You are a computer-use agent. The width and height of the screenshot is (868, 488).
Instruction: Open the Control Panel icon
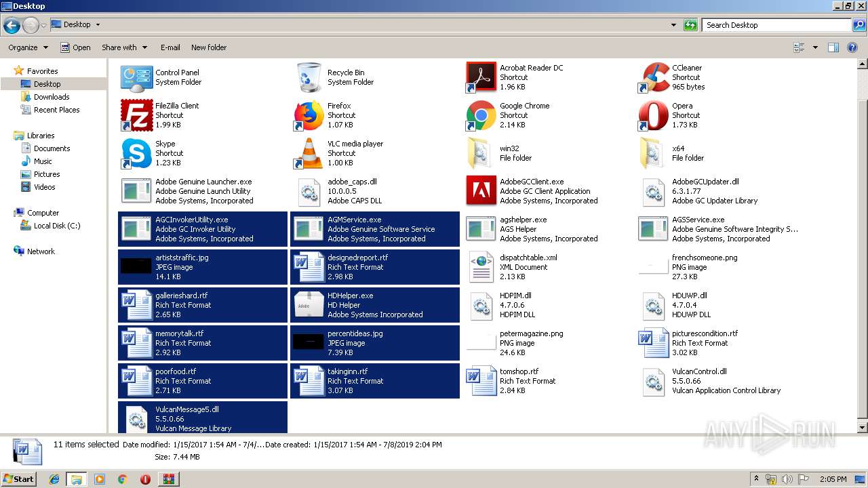[136, 78]
